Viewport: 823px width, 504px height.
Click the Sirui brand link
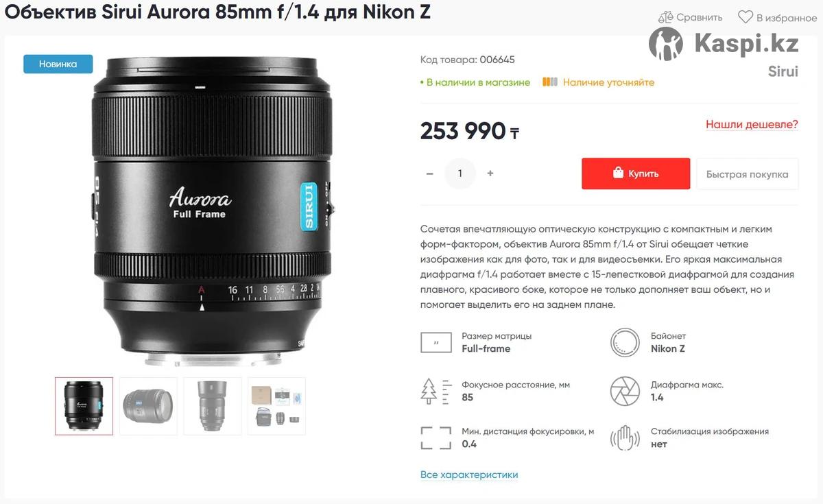coord(783,71)
